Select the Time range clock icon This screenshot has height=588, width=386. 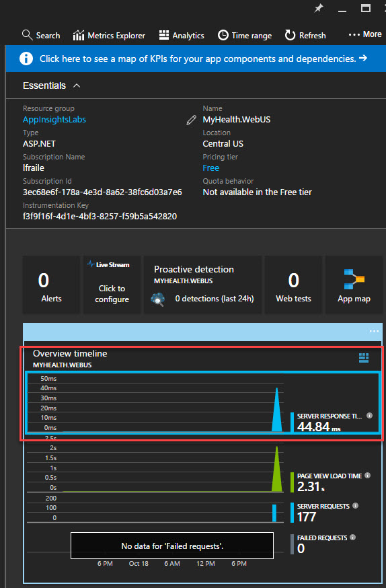(x=223, y=35)
